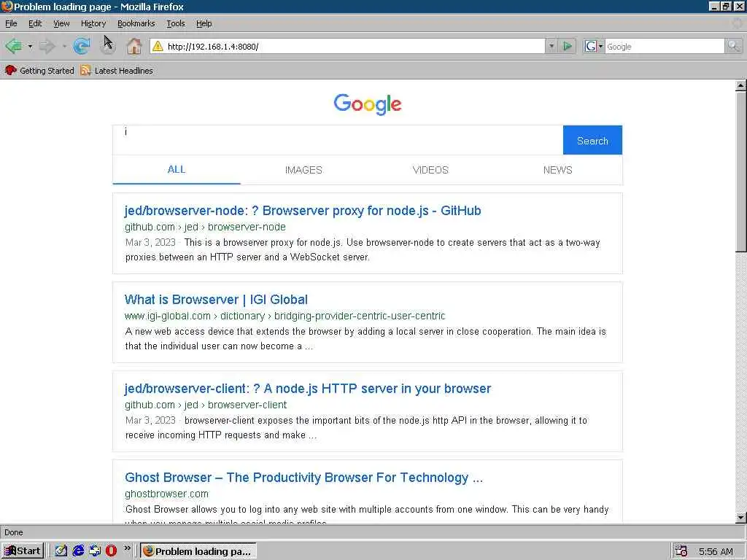Click the github.com › jed › browserver-node URL text
This screenshot has height=560, width=747.
pyautogui.click(x=205, y=227)
